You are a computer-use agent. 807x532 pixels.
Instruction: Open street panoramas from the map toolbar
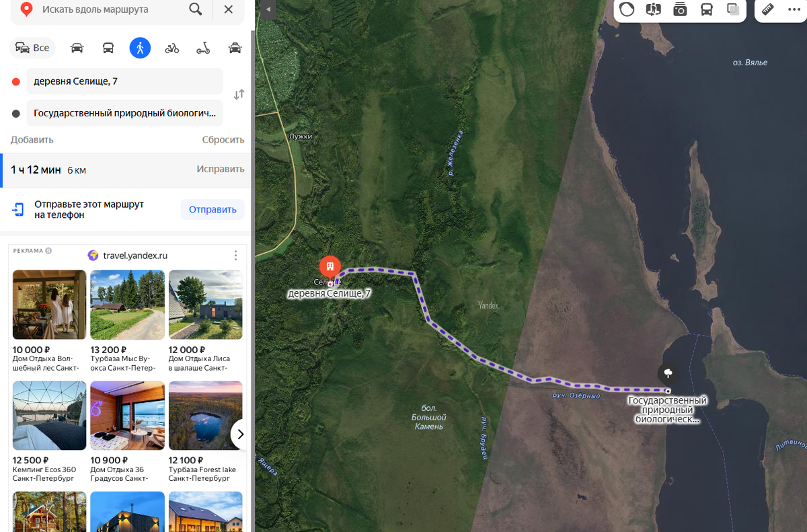tap(654, 9)
